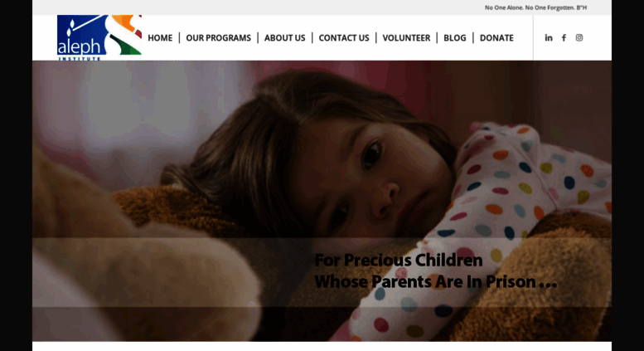Open the Instagram social icon

(579, 38)
